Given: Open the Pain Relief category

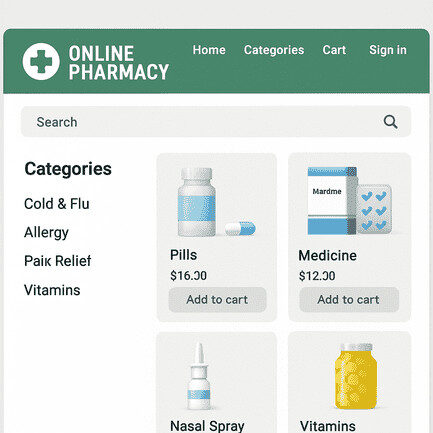Looking at the screenshot, I should [x=57, y=261].
